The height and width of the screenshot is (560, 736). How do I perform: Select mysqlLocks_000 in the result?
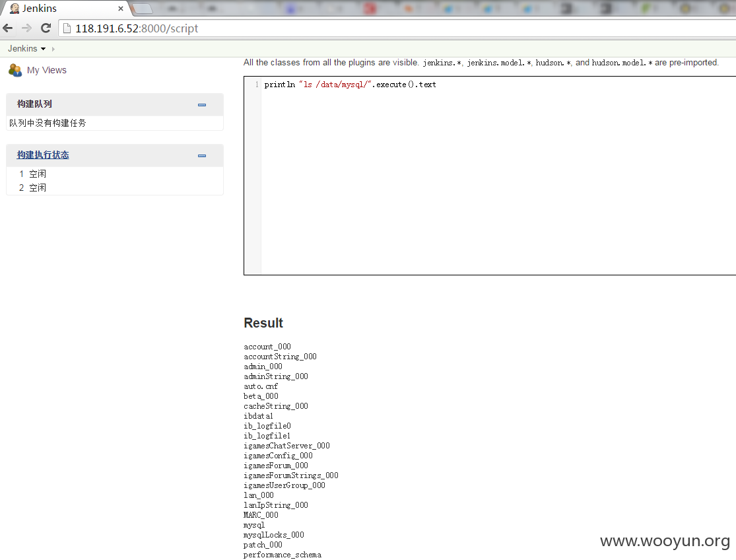274,535
